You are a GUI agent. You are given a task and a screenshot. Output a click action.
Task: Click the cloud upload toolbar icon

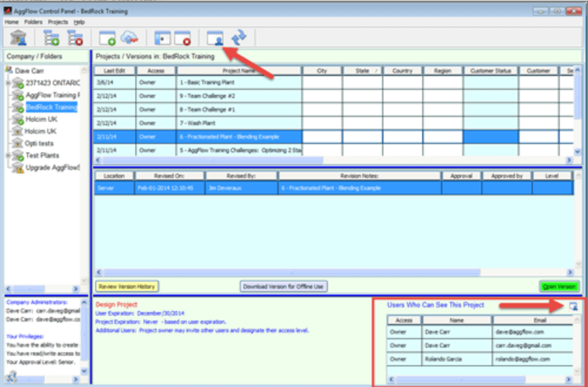[129, 37]
